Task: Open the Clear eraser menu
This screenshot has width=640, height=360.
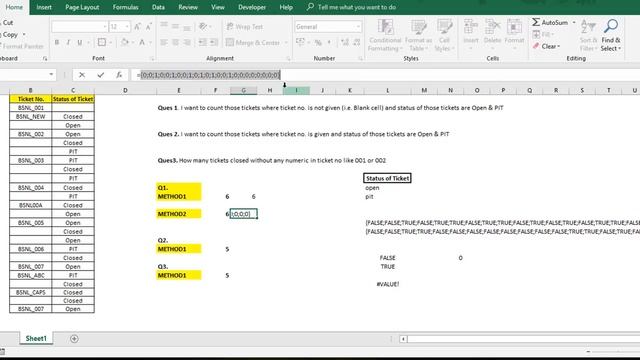Action: [547, 46]
